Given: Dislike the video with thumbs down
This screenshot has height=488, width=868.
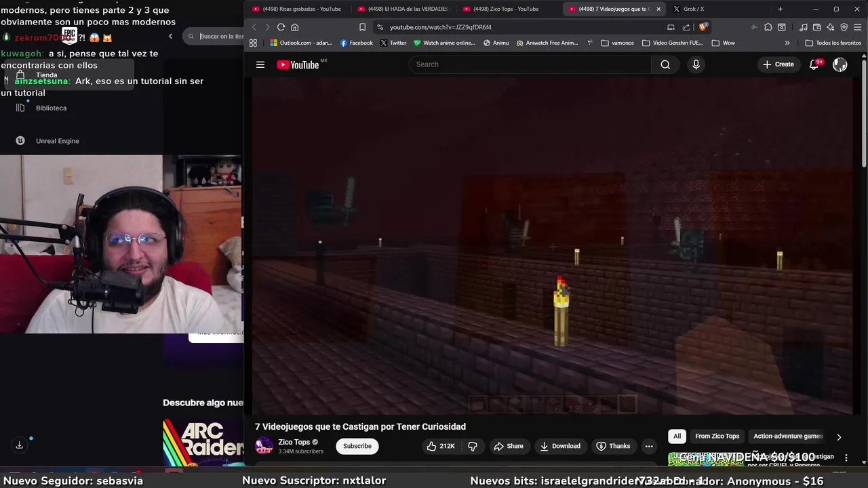Looking at the screenshot, I should coord(473,446).
